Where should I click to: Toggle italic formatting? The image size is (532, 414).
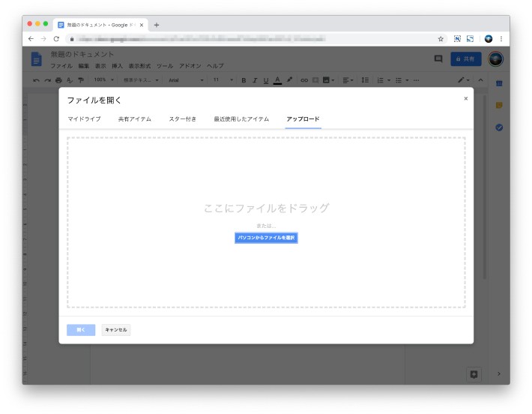pyautogui.click(x=255, y=80)
